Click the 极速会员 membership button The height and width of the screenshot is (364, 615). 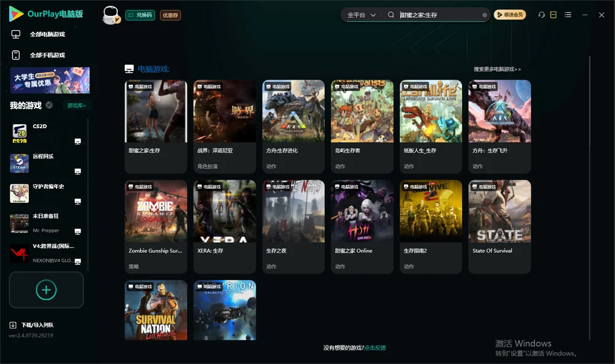click(510, 15)
